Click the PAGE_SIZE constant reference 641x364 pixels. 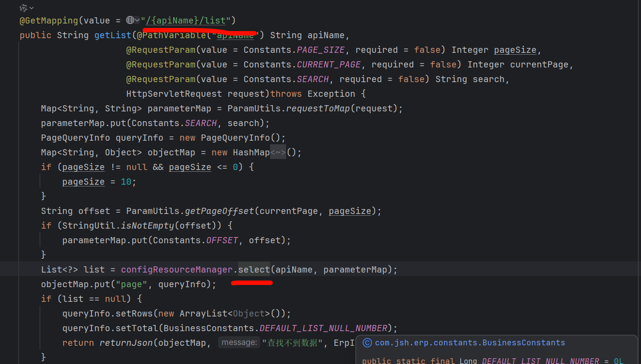320,50
